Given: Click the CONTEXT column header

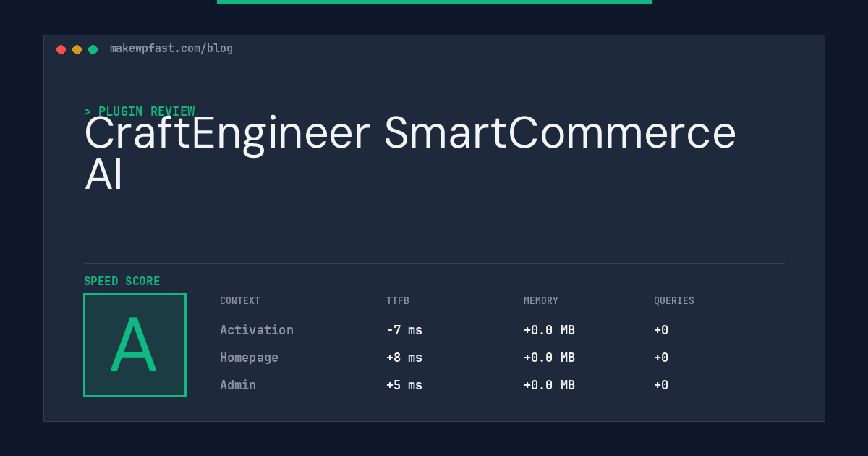Looking at the screenshot, I should pos(240,301).
